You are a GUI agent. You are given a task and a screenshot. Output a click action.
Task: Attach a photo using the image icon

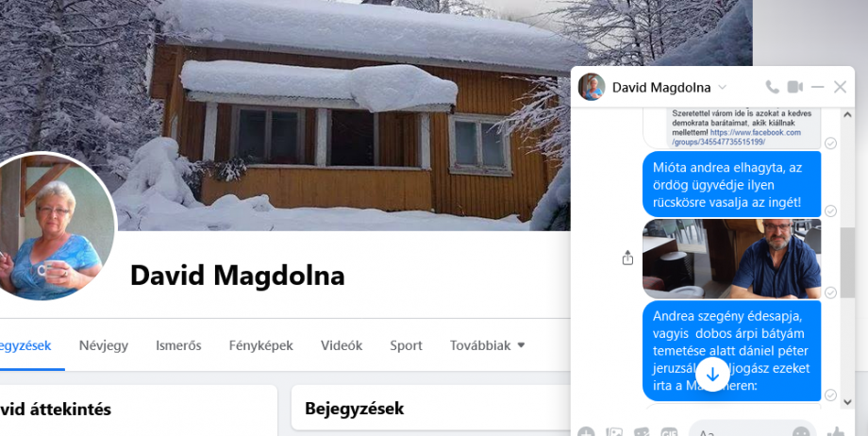pos(614,432)
